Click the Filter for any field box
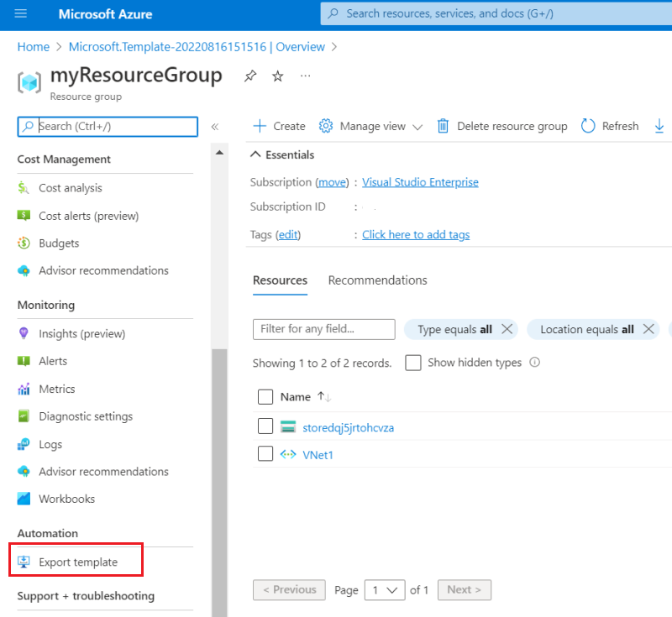The image size is (672, 617). coord(323,329)
